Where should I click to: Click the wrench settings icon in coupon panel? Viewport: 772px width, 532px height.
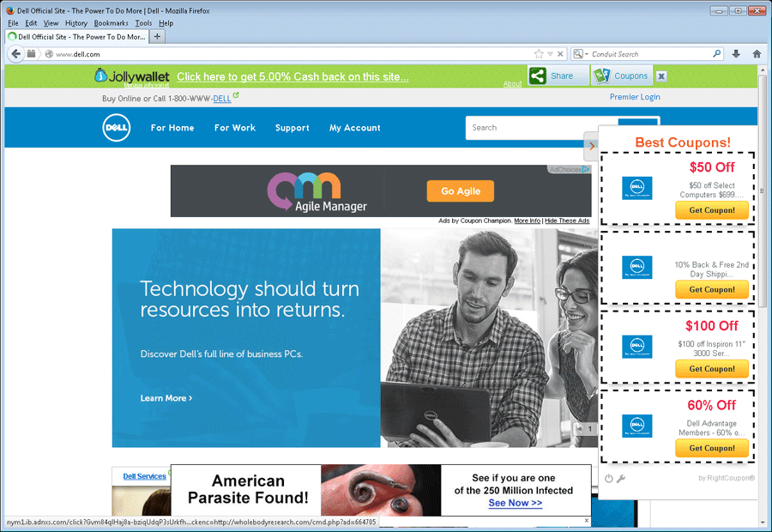pyautogui.click(x=621, y=479)
